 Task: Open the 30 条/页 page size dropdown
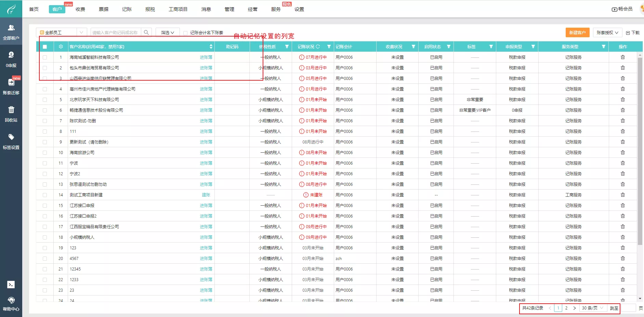coord(593,308)
